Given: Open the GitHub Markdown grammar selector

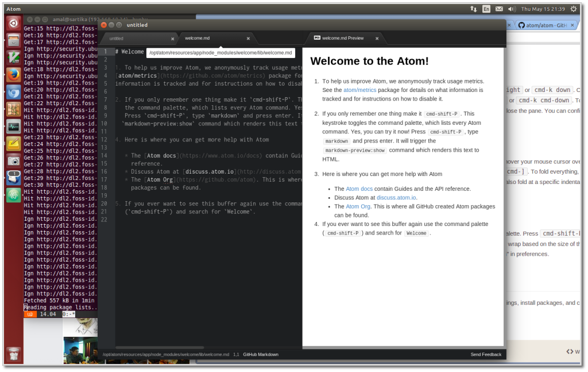Looking at the screenshot, I should click(261, 354).
